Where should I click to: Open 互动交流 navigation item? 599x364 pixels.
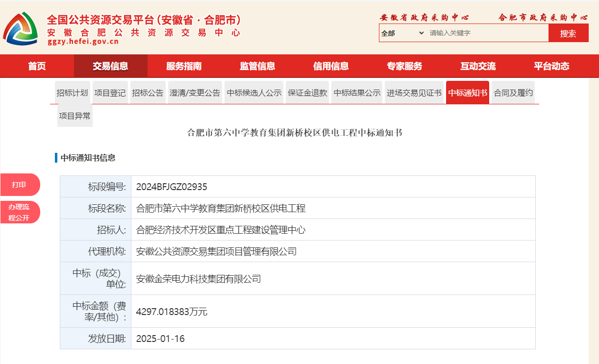tap(478, 66)
